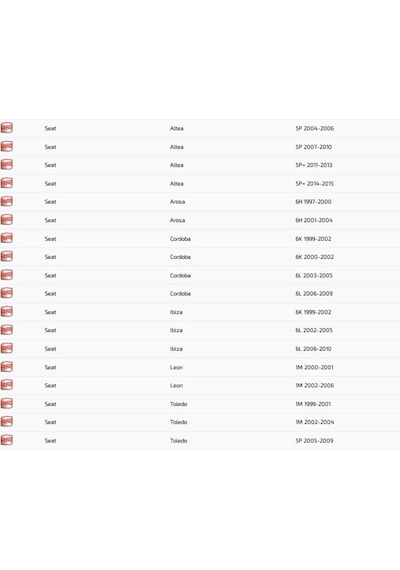400x570 pixels.
Task: Select the Leon model in the 1M 2002-2006 row
Action: click(176, 386)
